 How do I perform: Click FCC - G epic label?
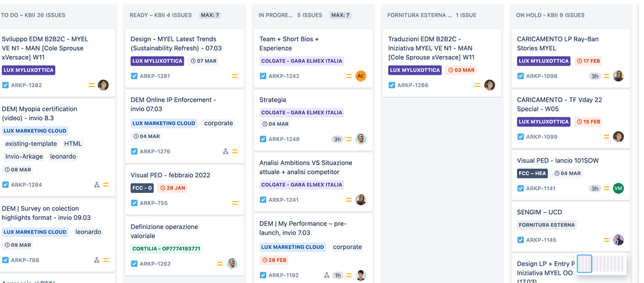[x=142, y=188]
